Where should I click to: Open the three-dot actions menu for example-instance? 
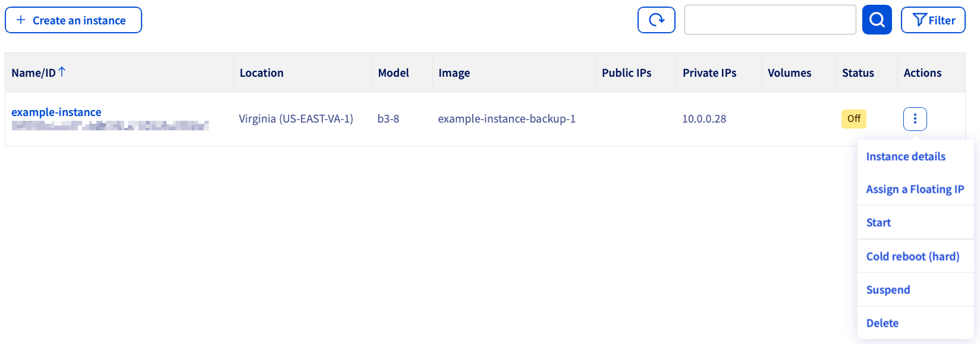pos(915,119)
